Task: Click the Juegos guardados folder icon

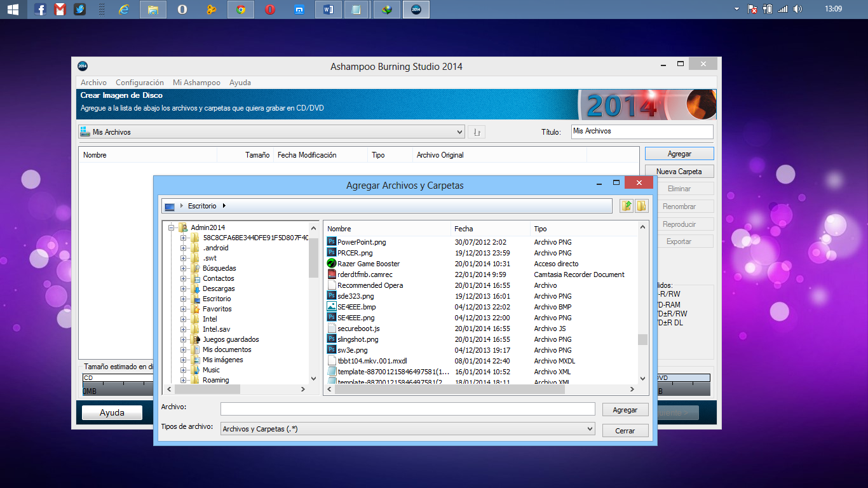Action: pos(195,339)
